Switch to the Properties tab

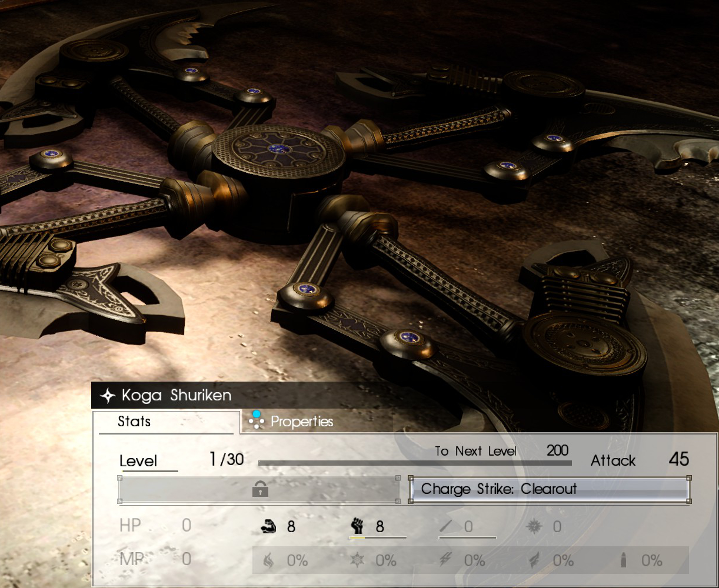pyautogui.click(x=301, y=422)
